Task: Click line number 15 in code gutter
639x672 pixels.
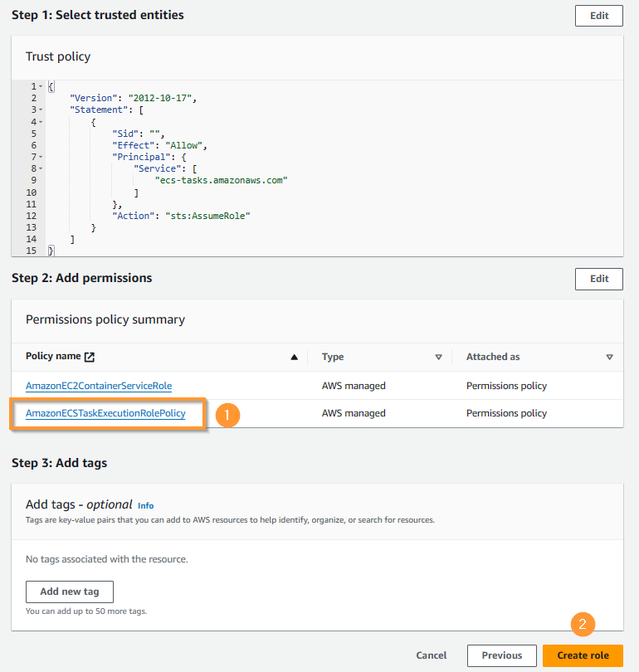Action: click(32, 251)
